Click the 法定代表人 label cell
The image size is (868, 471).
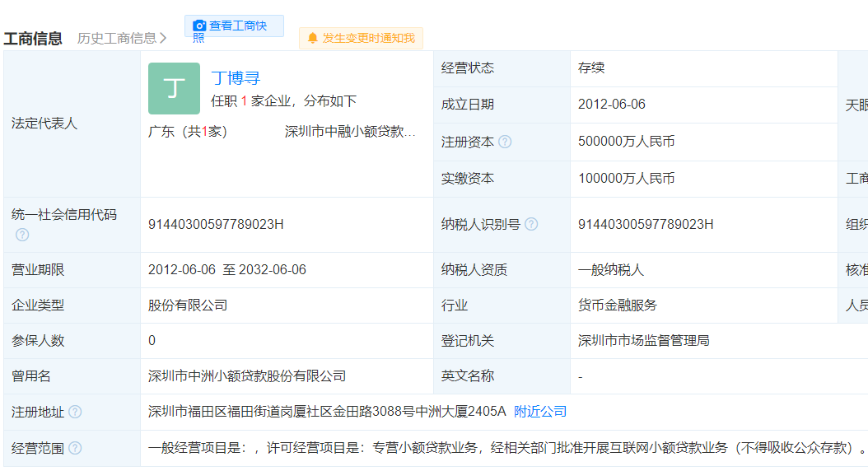click(72, 124)
